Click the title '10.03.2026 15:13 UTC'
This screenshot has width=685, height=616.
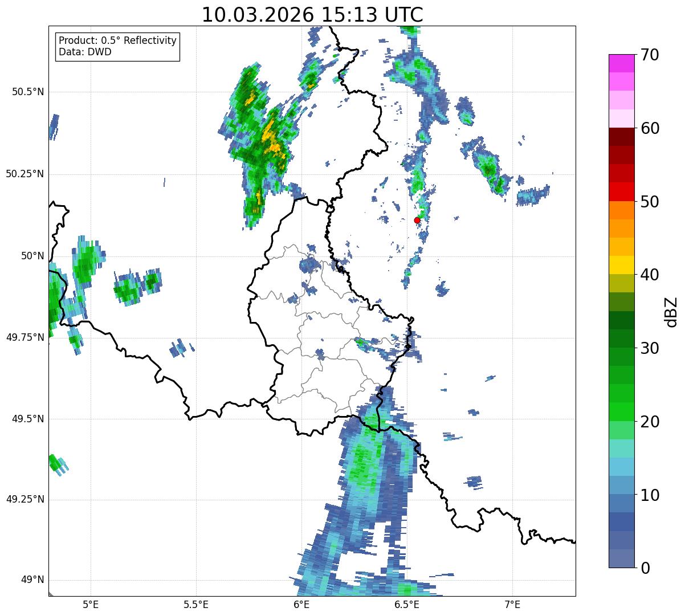tap(312, 15)
